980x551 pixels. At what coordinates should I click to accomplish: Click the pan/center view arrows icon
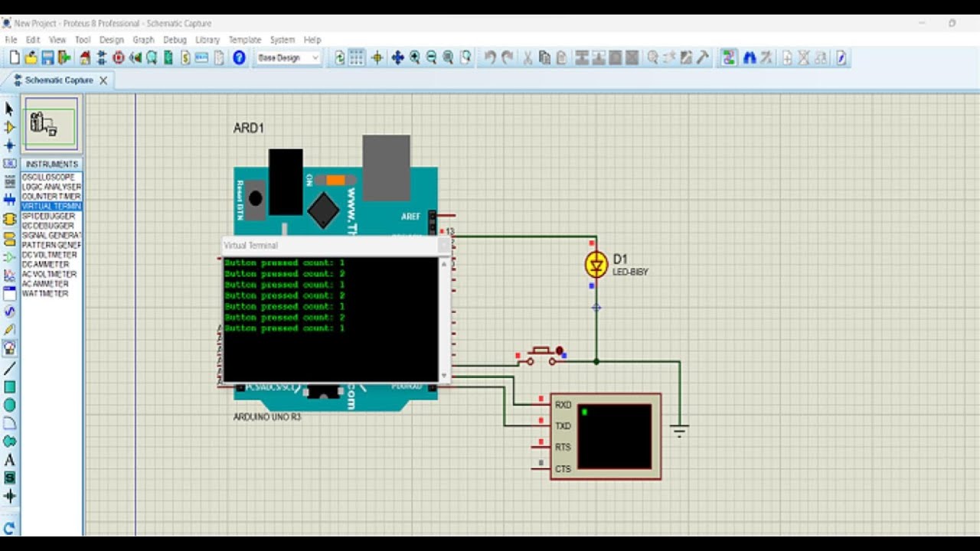397,57
